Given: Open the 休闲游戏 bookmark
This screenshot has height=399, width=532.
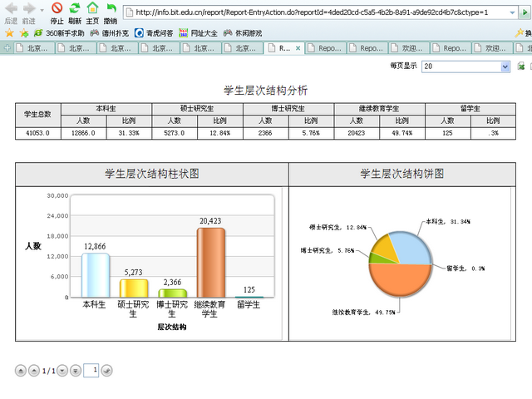Looking at the screenshot, I should click(x=243, y=32).
